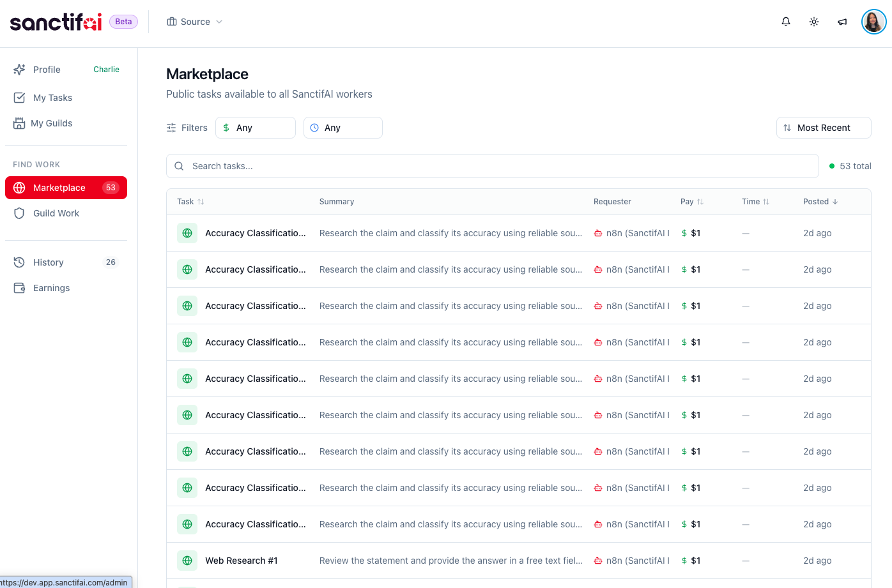Click the megaphone announcements icon
The width and height of the screenshot is (892, 588).
[x=842, y=21]
